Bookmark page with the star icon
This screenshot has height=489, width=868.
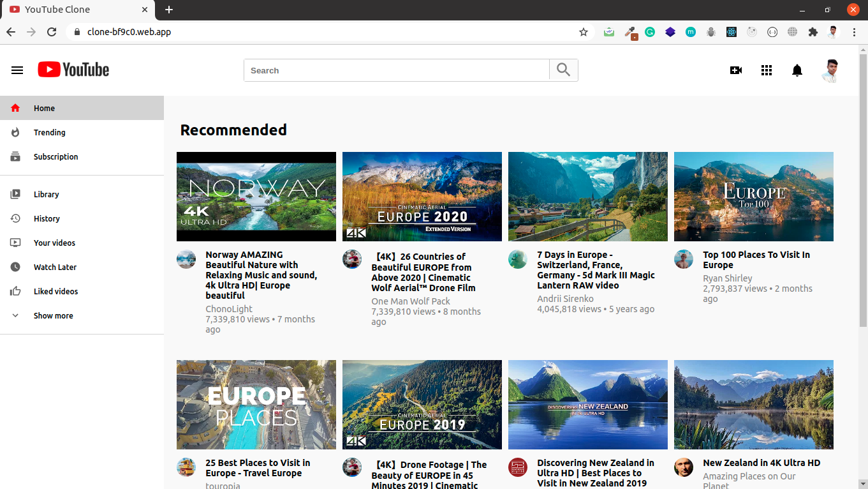[x=583, y=32]
